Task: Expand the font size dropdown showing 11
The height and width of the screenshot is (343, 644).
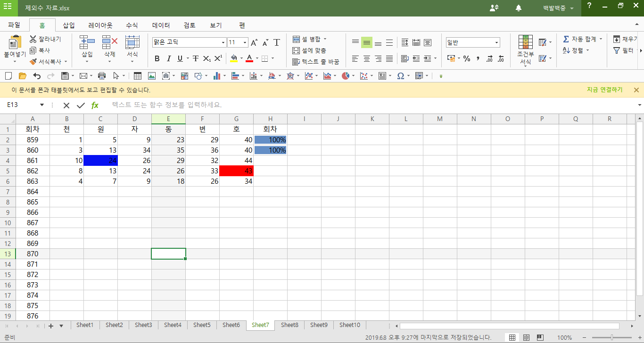Action: click(245, 42)
